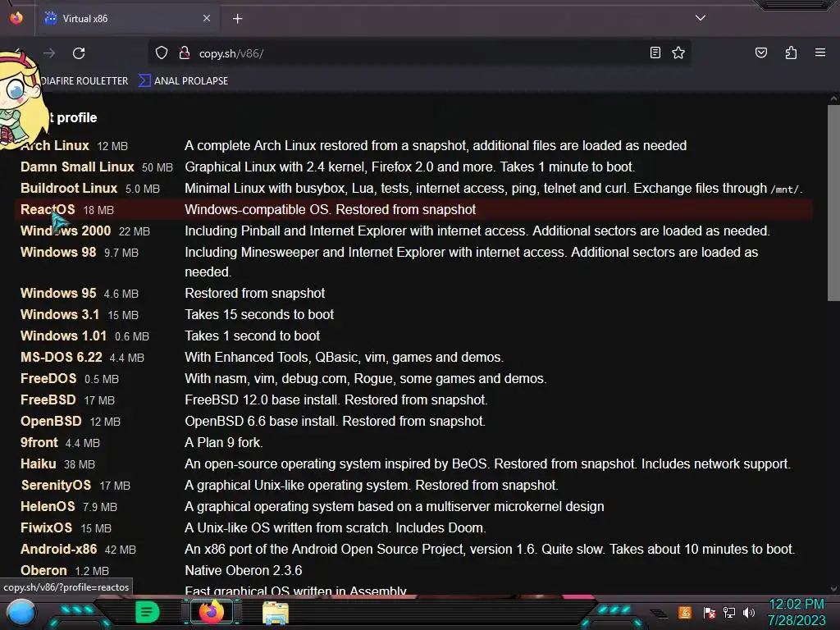840x630 pixels.
Task: Open the Start orb on taskbar
Action: point(21,613)
